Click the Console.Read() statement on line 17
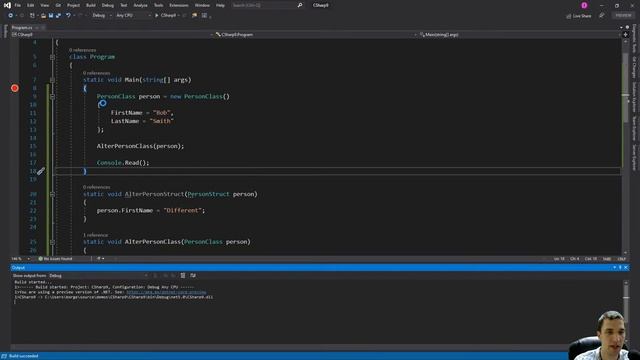Viewport: 640px width, 360px height. [x=123, y=163]
